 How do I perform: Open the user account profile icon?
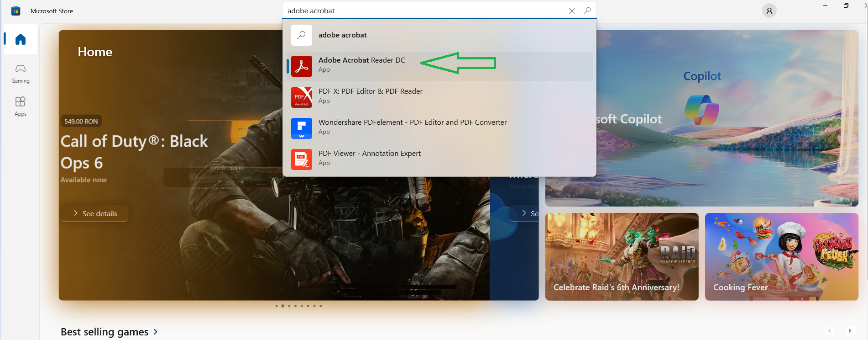(769, 11)
